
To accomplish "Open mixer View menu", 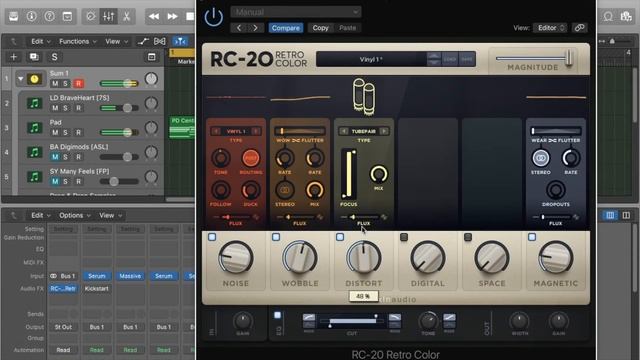I will click(110, 215).
